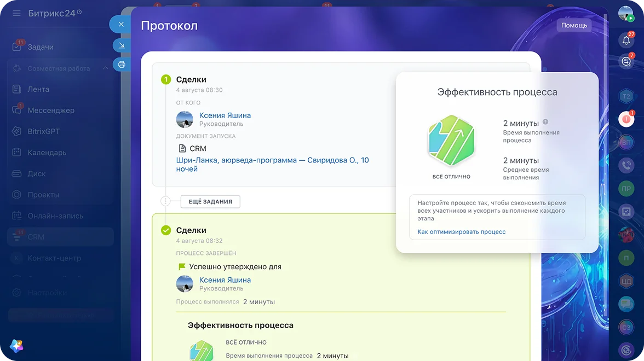This screenshot has height=361, width=644.
Task: Open the ПР chat in right bar
Action: point(626,189)
